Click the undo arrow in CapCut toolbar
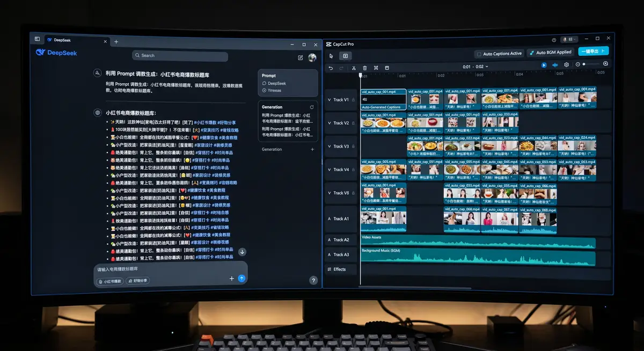 331,68
